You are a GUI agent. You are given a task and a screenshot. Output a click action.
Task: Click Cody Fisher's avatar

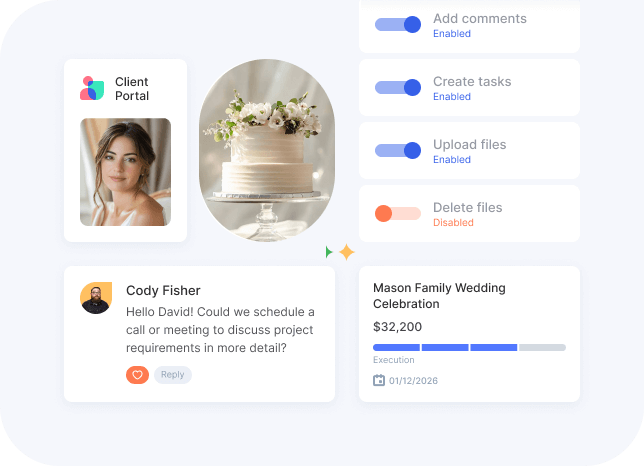coord(96,298)
